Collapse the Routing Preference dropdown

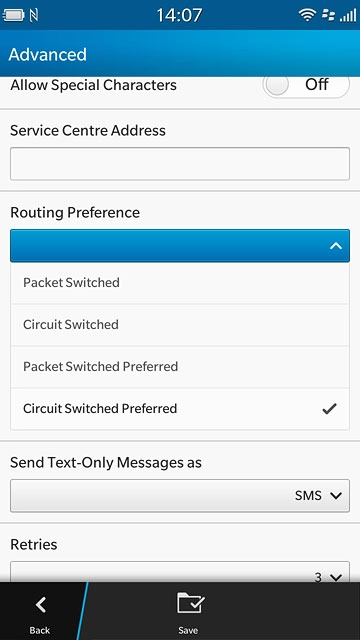click(180, 246)
